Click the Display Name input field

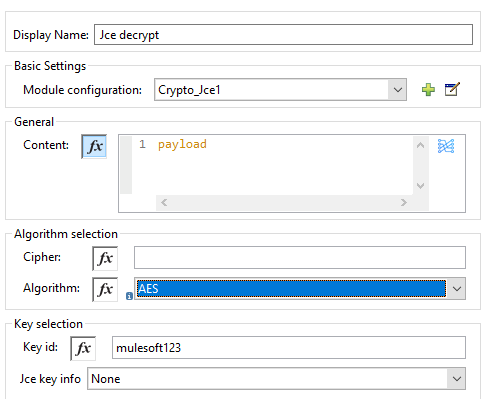(x=283, y=35)
